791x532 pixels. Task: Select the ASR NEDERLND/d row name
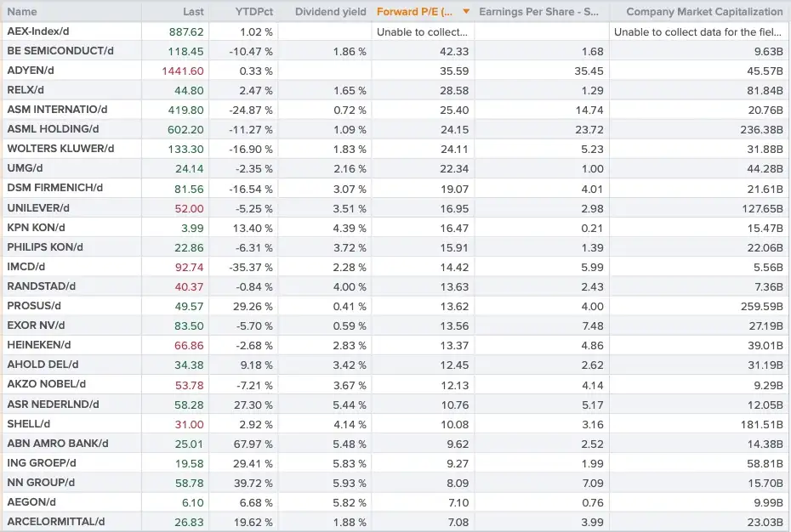[x=53, y=405]
